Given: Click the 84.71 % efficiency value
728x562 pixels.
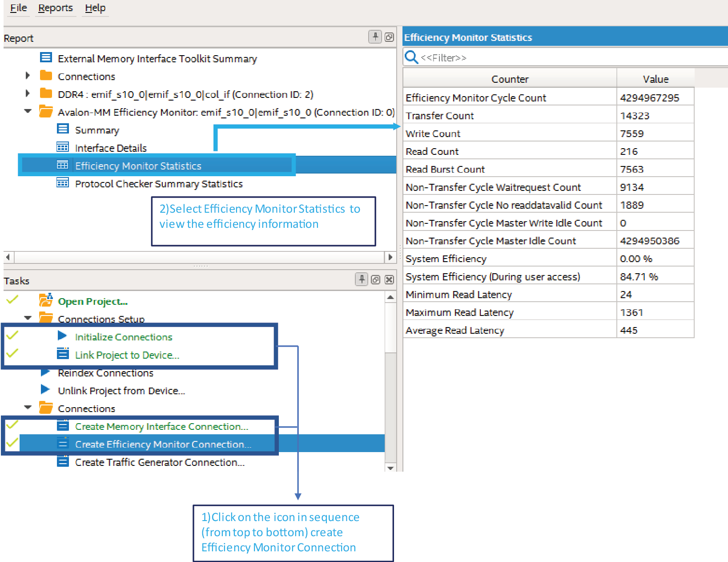Looking at the screenshot, I should click(x=639, y=276).
